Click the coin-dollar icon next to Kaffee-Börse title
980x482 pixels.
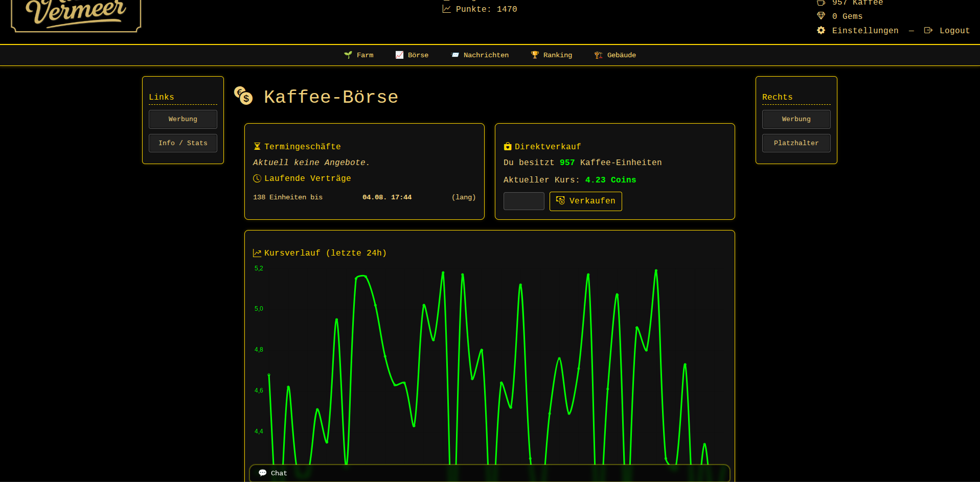(243, 96)
